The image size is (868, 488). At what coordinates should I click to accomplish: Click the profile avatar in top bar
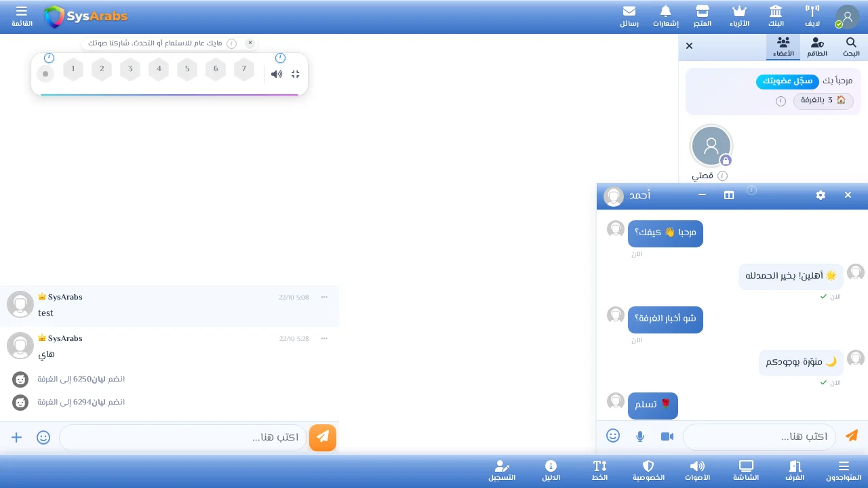point(847,17)
